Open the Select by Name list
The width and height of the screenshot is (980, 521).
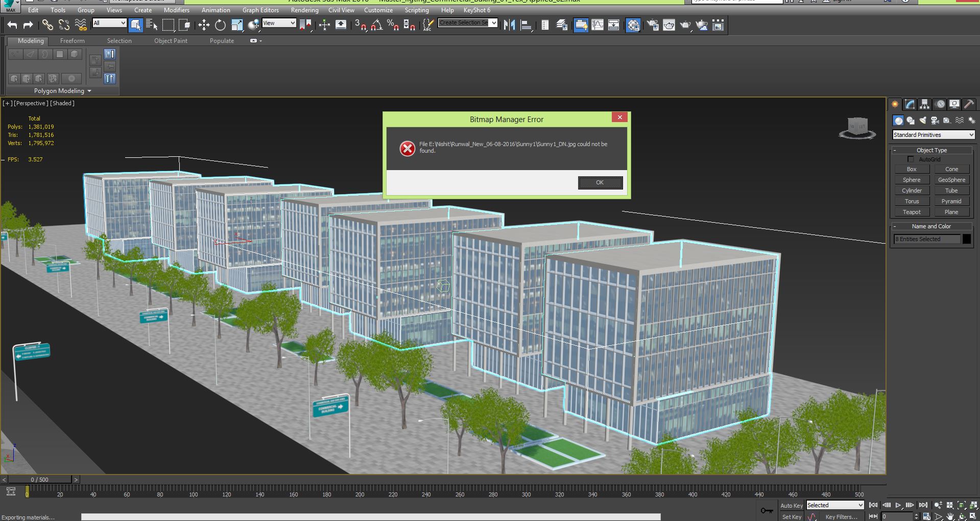(x=152, y=25)
